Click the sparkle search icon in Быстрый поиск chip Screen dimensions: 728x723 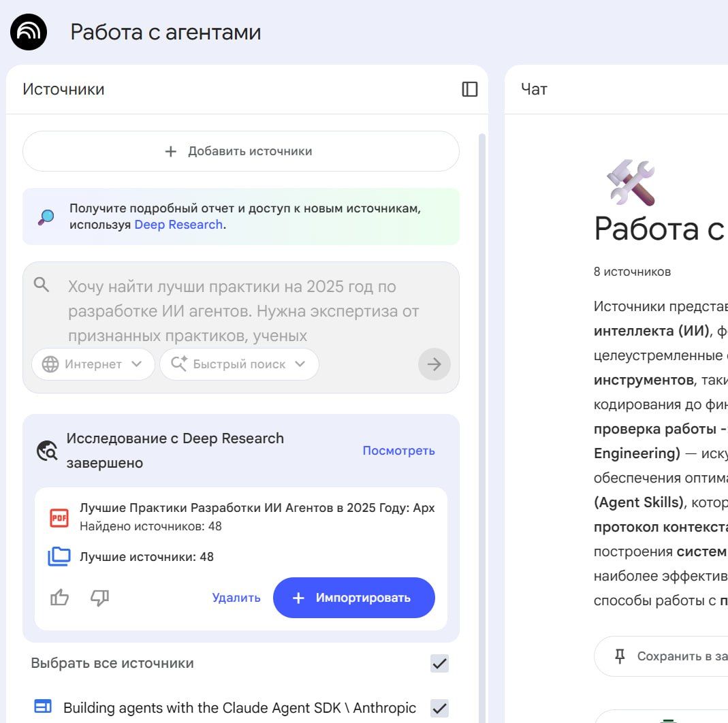click(179, 364)
